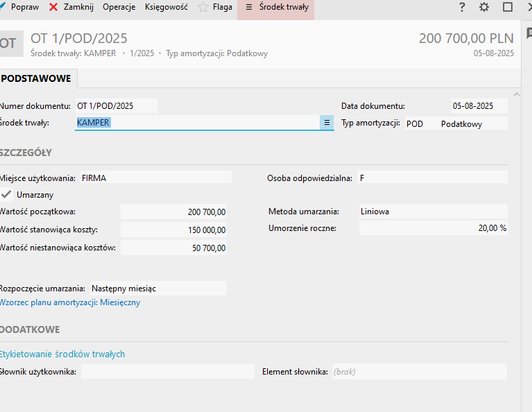532x412 pixels.
Task: Open the settings gear icon
Action: pyautogui.click(x=484, y=7)
